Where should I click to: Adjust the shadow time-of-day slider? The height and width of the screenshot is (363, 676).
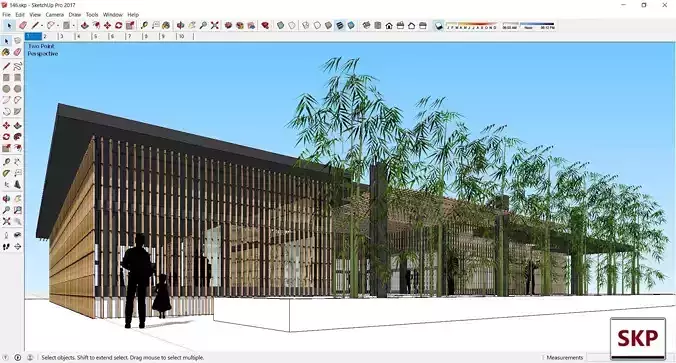click(x=529, y=25)
